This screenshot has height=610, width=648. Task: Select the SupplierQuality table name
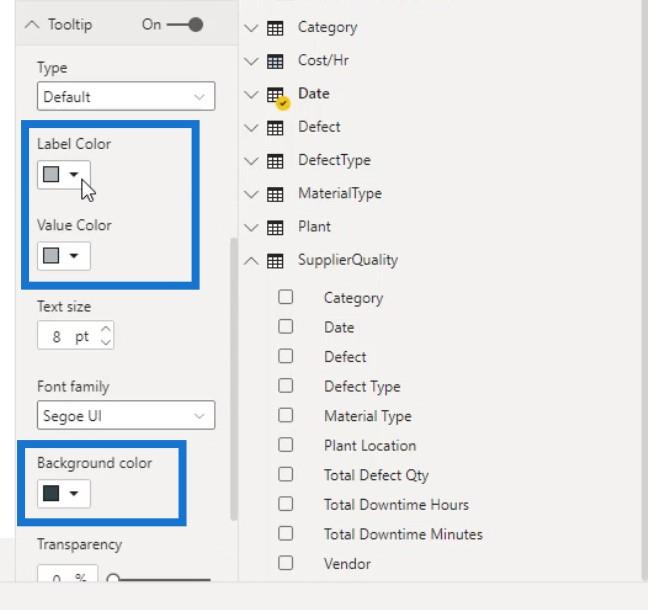(x=348, y=260)
